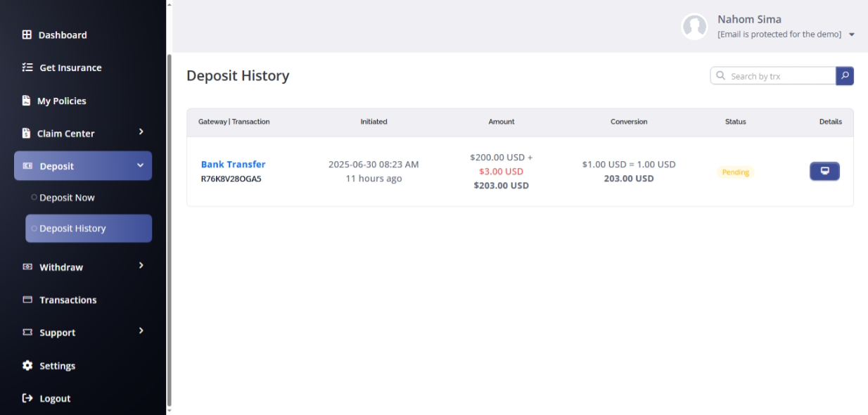Collapse the Deposit menu chevron
The width and height of the screenshot is (868, 415).
[x=140, y=165]
